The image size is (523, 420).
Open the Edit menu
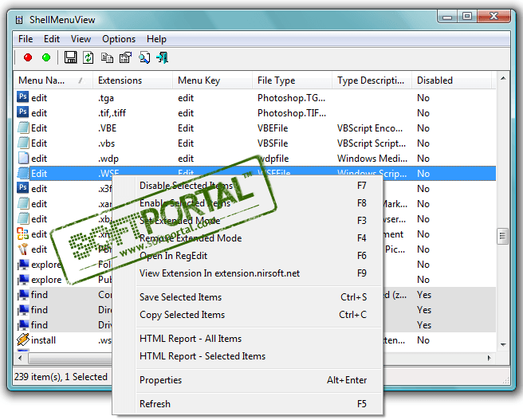pos(52,39)
